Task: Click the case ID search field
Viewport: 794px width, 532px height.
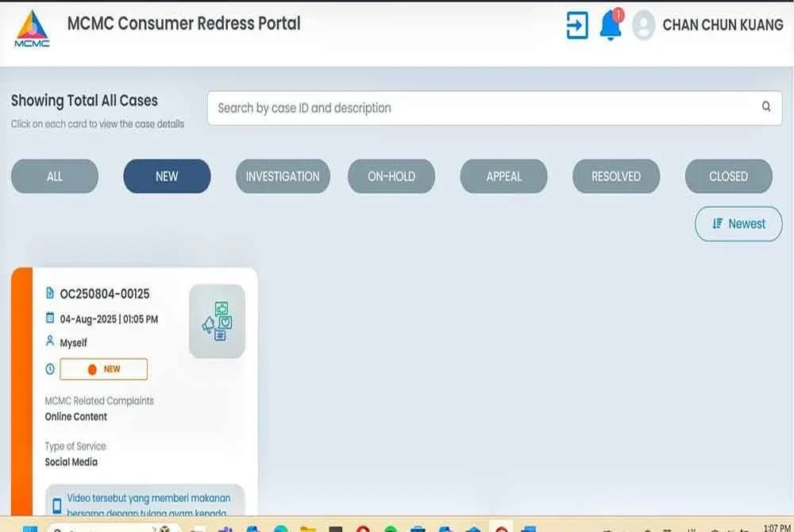Action: pos(476,108)
